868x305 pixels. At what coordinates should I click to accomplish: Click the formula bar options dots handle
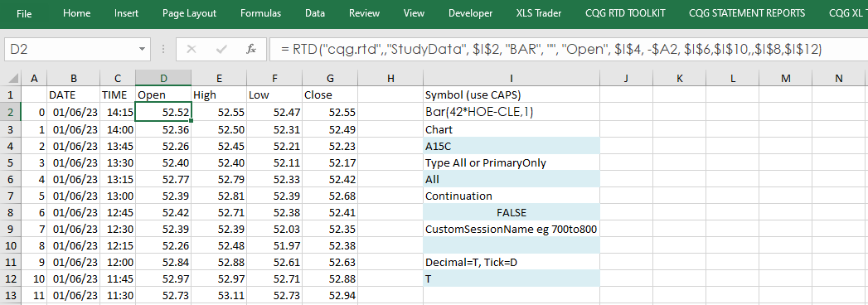pos(163,50)
